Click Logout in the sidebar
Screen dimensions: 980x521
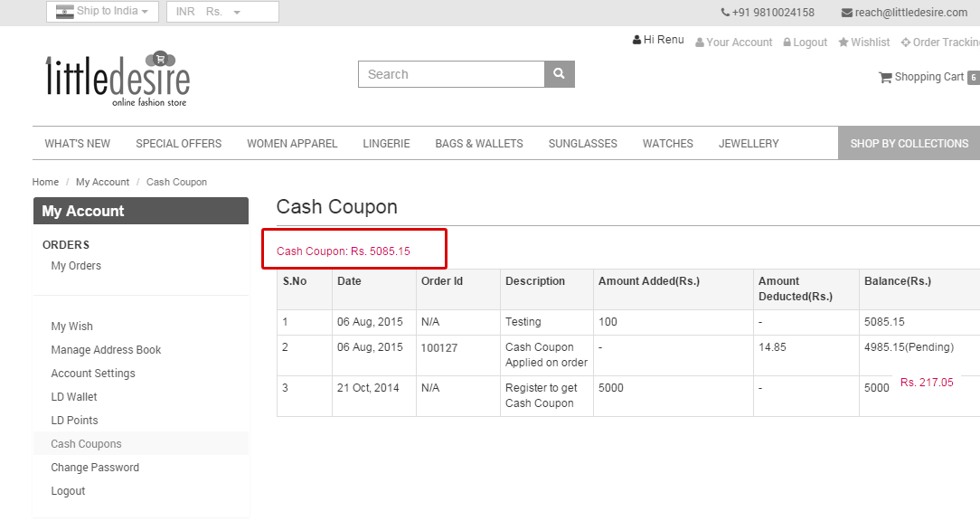coord(68,491)
